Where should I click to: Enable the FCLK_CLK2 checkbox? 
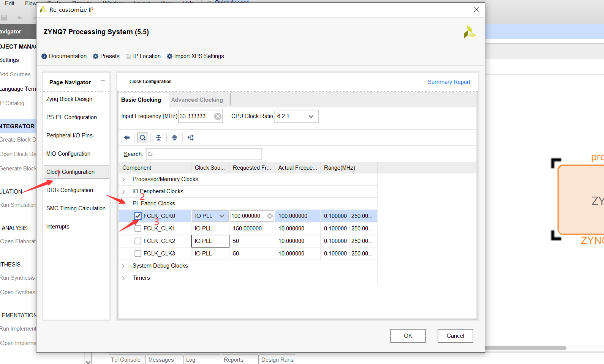point(138,241)
